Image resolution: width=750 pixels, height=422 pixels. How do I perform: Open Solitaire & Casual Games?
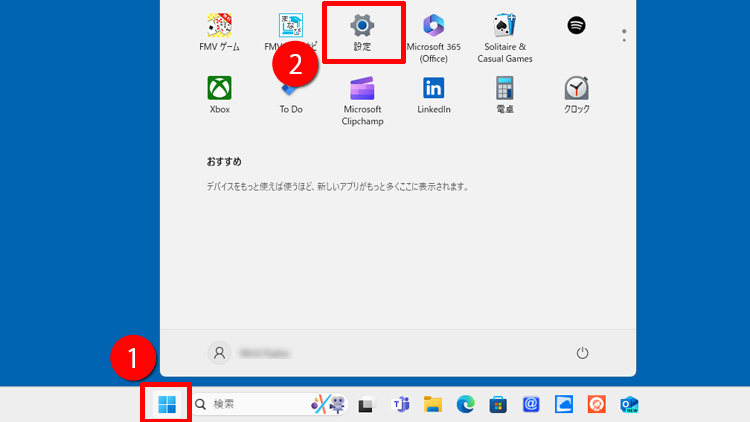coord(505,38)
